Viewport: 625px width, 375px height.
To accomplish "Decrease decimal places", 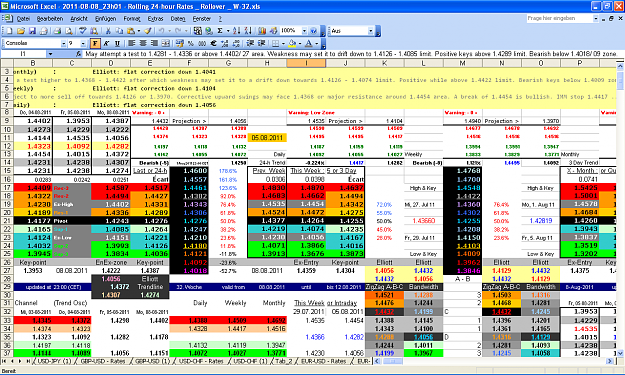I will click(x=236, y=43).
